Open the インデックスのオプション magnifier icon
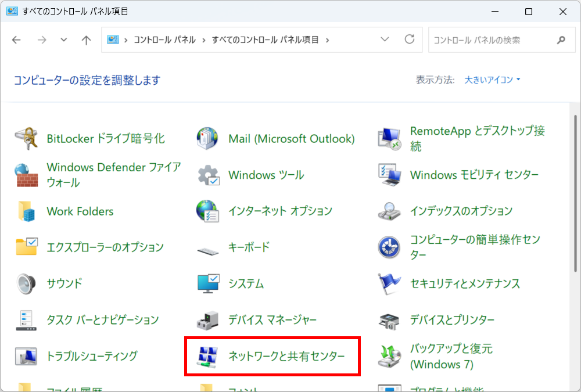 [x=389, y=211]
